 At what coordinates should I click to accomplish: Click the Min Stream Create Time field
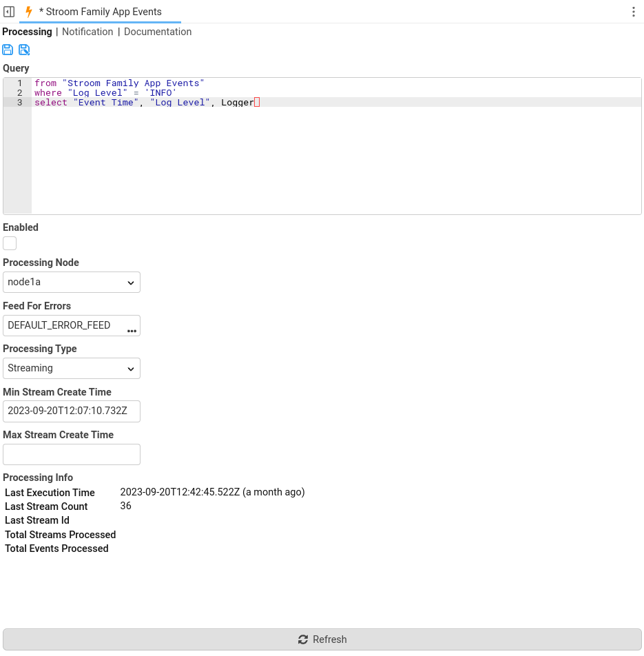point(72,411)
